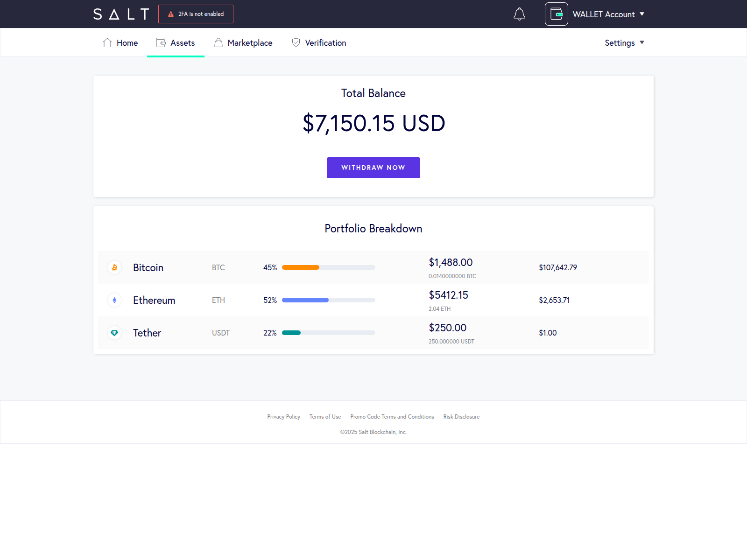
Task: Click the ETH ticker symbol
Action: click(218, 300)
